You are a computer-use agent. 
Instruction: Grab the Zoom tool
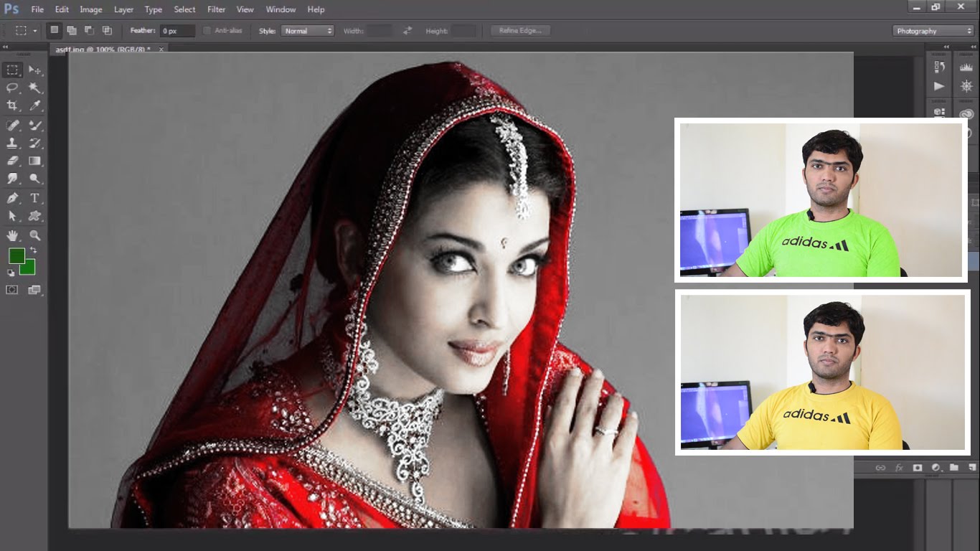click(36, 235)
